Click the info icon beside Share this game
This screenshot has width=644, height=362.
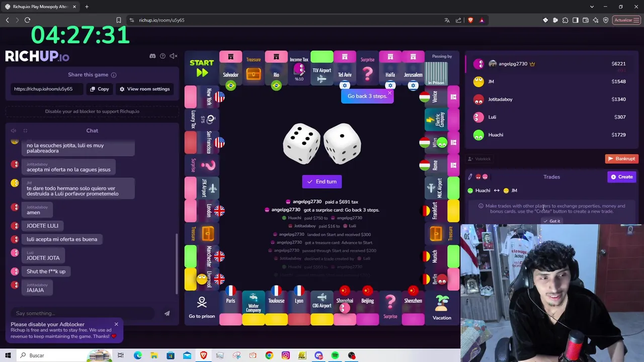[x=114, y=75]
